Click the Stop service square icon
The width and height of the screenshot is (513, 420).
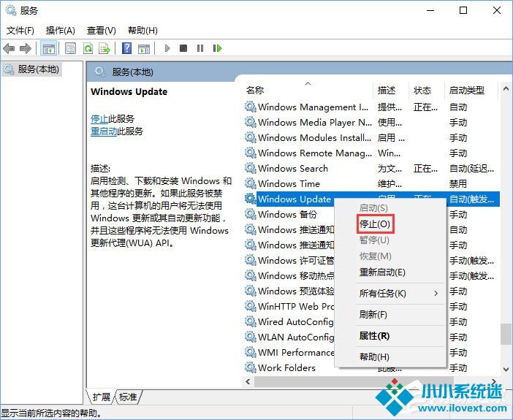pos(183,48)
